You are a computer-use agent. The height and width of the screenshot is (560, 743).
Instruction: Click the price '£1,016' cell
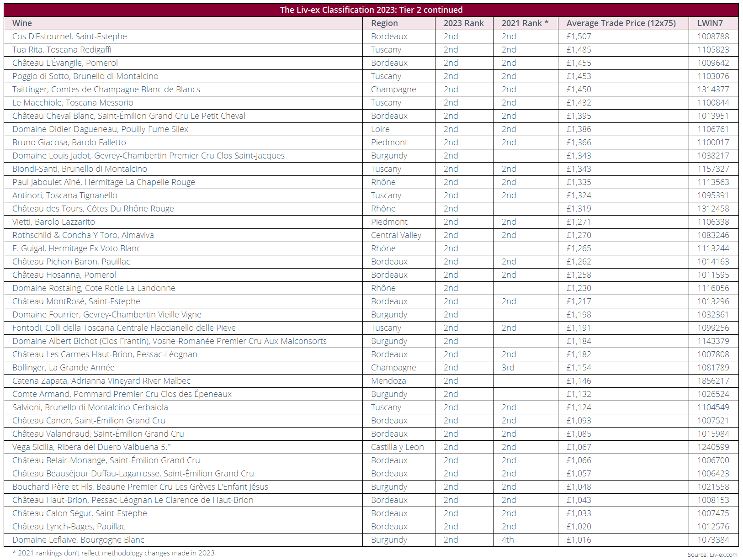pyautogui.click(x=579, y=540)
